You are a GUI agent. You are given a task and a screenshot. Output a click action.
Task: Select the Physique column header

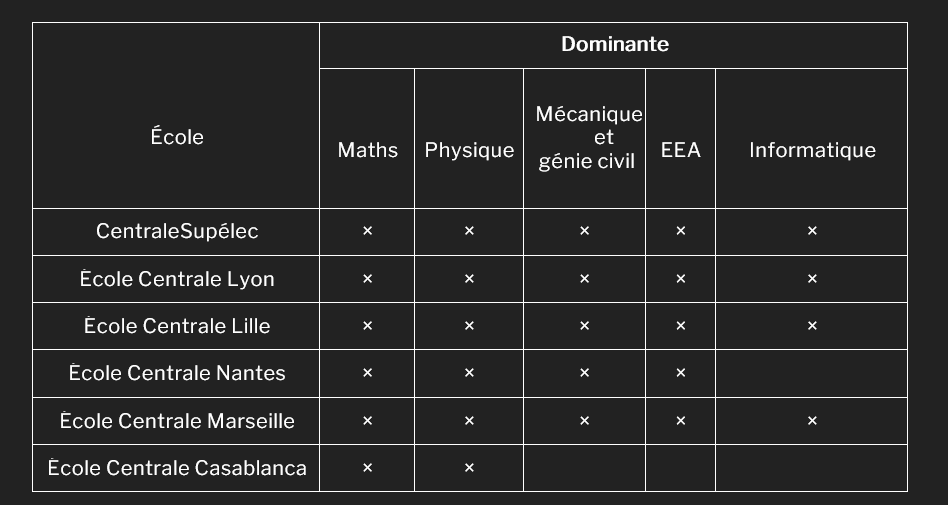[469, 150]
